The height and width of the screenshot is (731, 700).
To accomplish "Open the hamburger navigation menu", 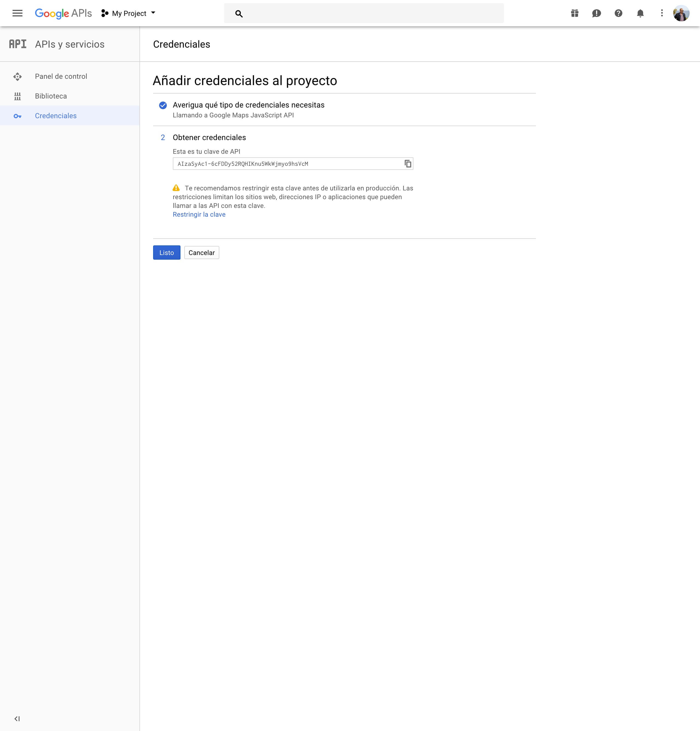I will point(17,13).
